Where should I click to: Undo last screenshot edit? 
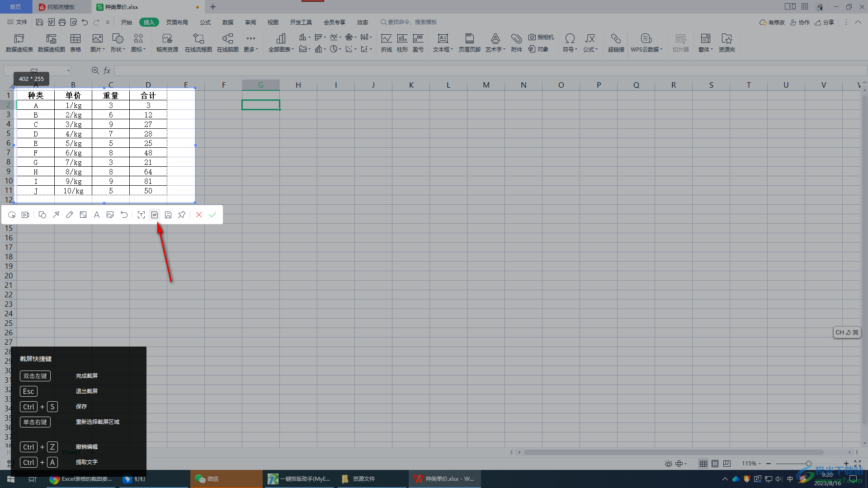coord(124,215)
